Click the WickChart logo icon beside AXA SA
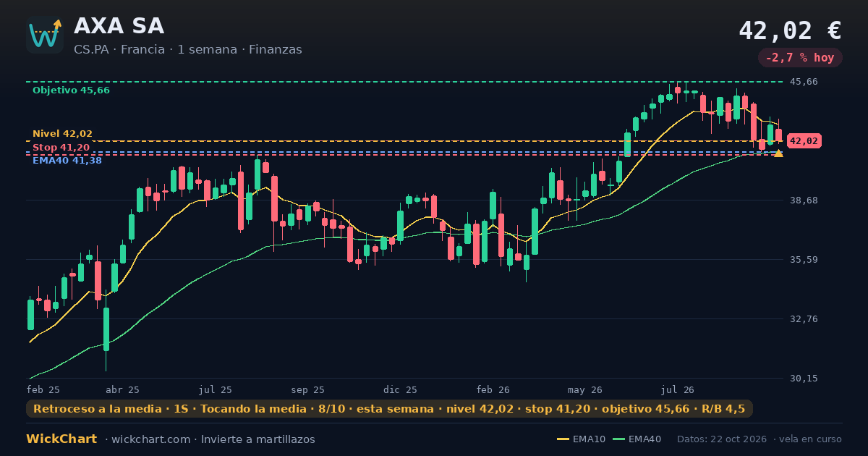868x456 pixels. pos(45,35)
